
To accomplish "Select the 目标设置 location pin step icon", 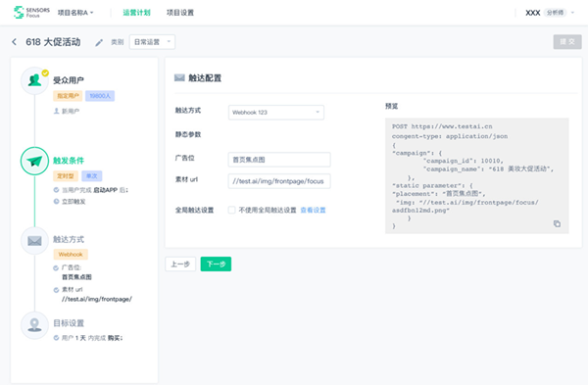I will (x=34, y=325).
